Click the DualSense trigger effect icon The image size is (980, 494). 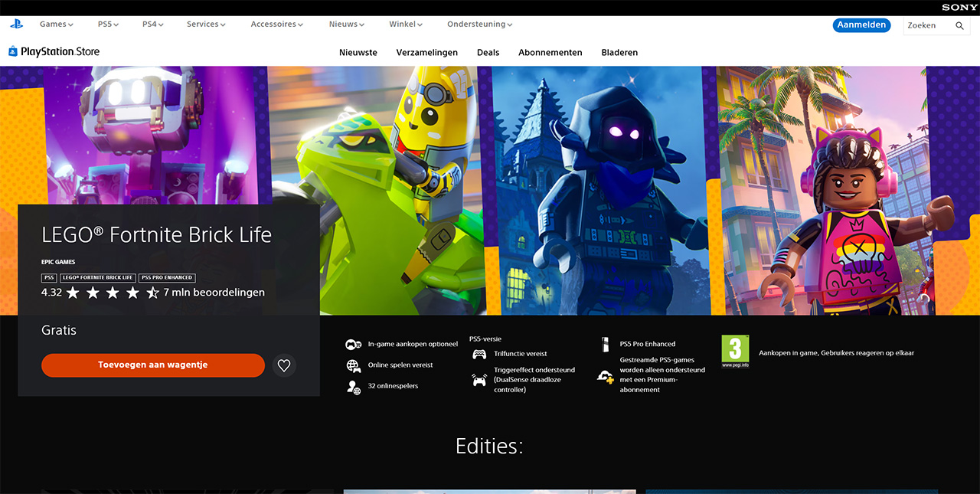[x=479, y=379]
